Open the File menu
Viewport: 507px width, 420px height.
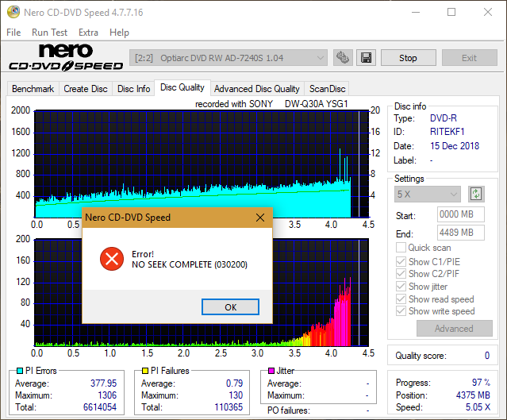13,33
